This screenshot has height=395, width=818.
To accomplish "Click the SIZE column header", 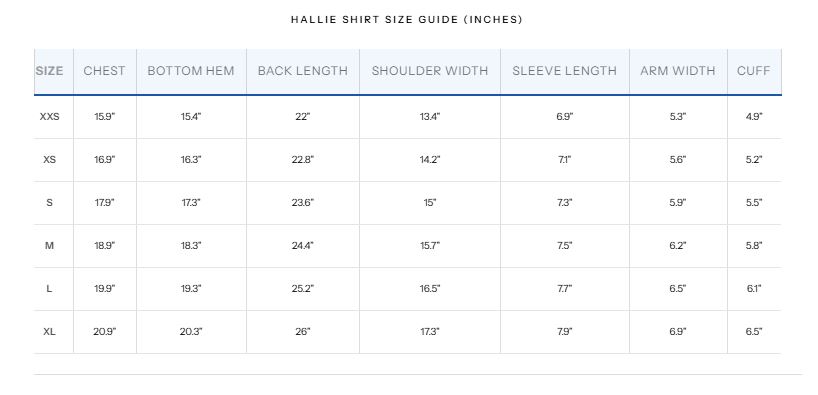I will click(50, 71).
